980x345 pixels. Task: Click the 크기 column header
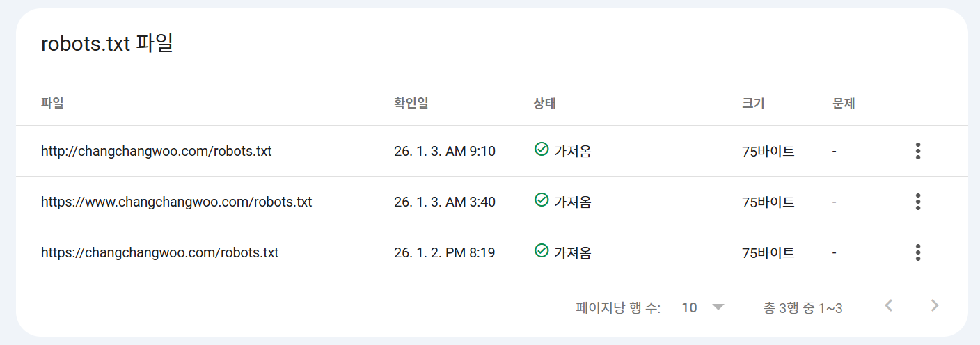click(x=753, y=104)
